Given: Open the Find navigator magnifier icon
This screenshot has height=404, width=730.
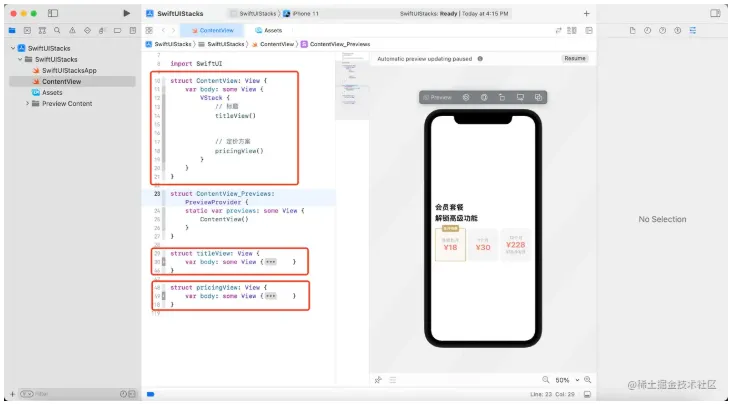Looking at the screenshot, I should pyautogui.click(x=57, y=31).
